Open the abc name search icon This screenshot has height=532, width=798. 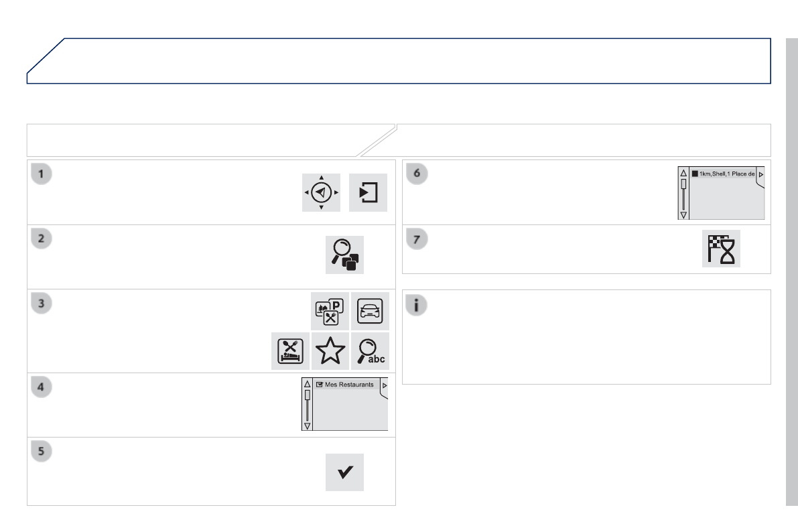[370, 350]
